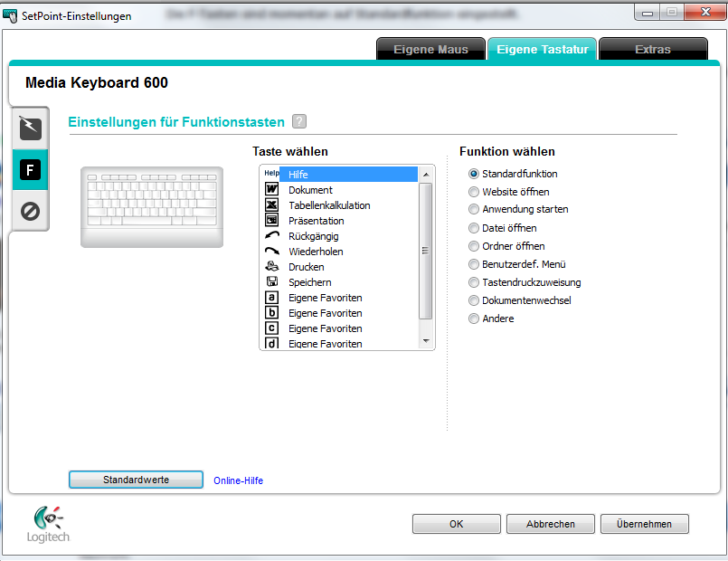728x561 pixels.
Task: Select Tastendruckzuweisung option
Action: pyautogui.click(x=474, y=282)
